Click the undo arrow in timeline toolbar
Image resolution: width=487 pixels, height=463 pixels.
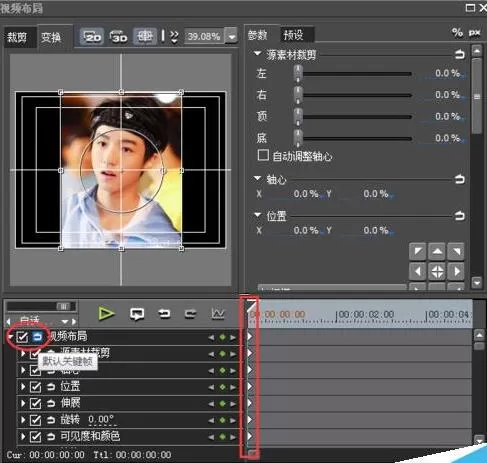click(164, 314)
